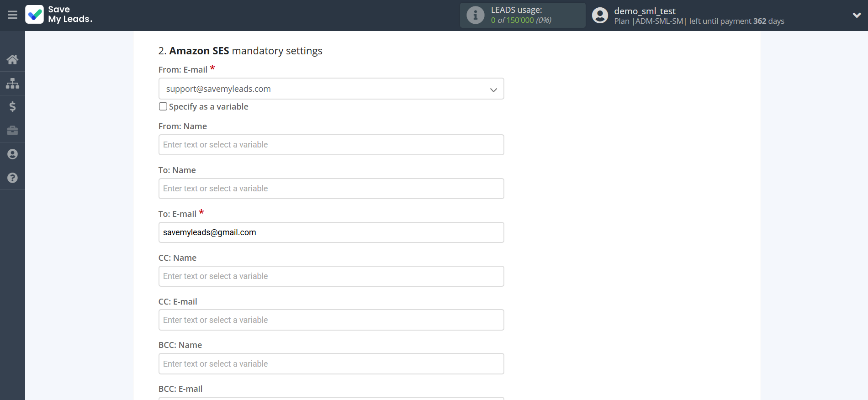
Task: Edit the To: E-mail field
Action: coord(331,232)
